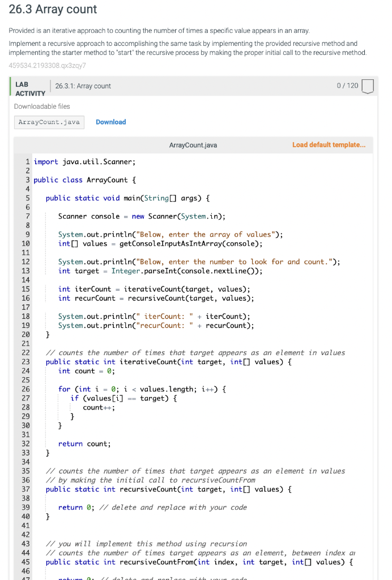Click the 'if (values[i] == target)' line
Screen dimensions: 392x580
124,398
